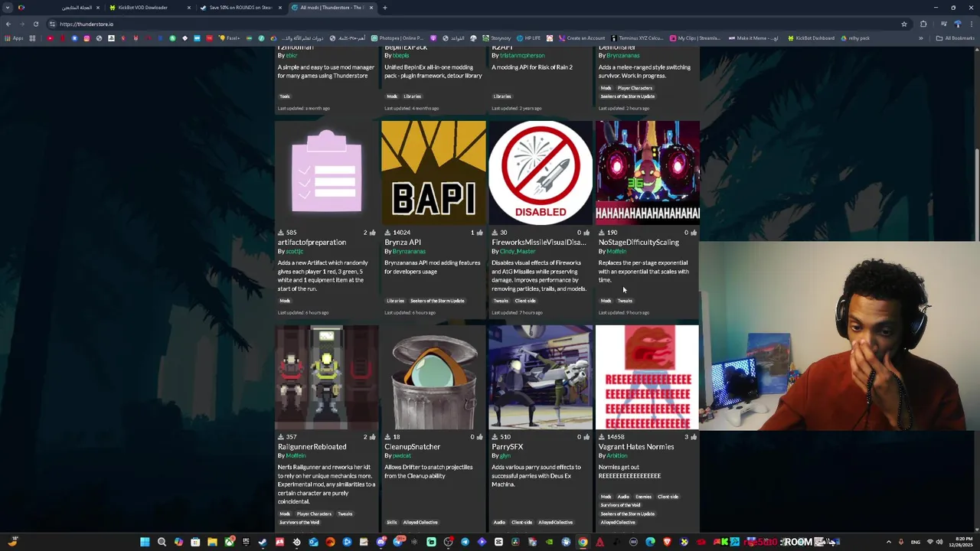Open the FireworksMissileVisualDisable thumbnail
This screenshot has width=980, height=551.
point(541,173)
